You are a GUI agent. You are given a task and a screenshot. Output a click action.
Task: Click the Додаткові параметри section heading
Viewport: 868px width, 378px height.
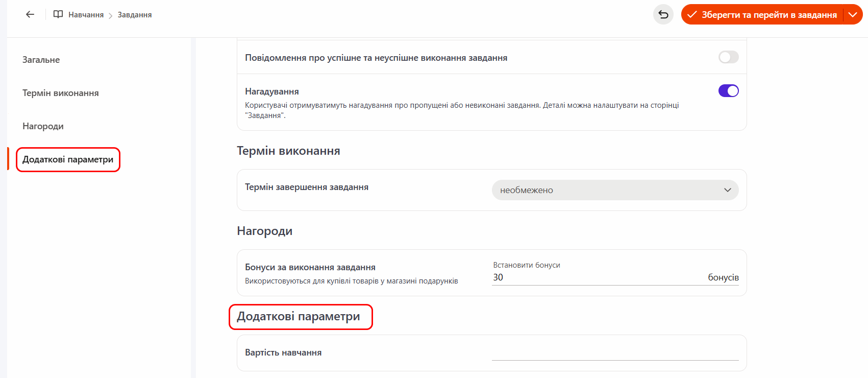[299, 317]
